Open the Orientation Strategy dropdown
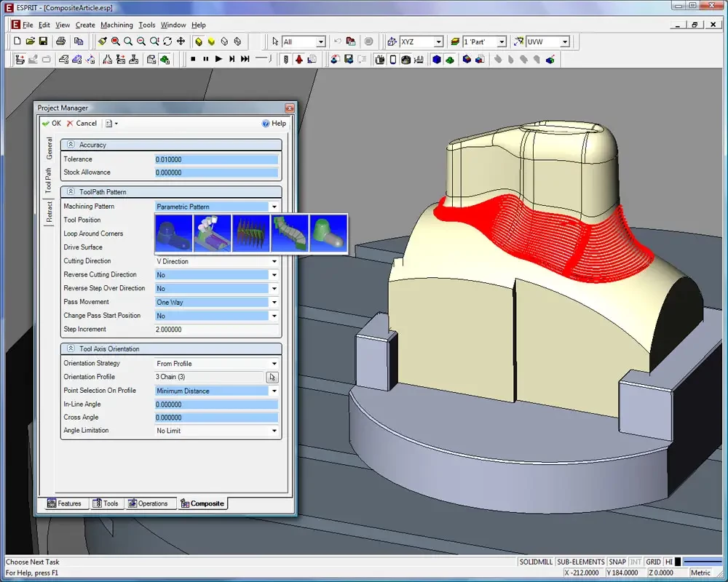 tap(274, 364)
